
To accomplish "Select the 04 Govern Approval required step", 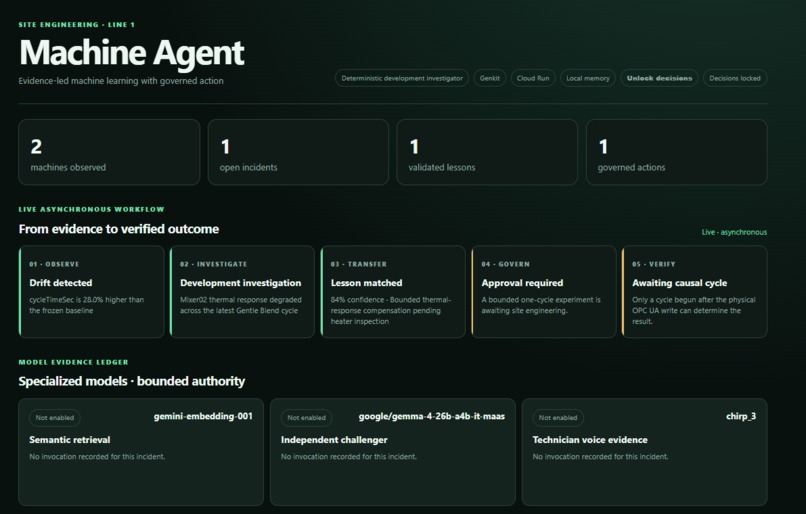I will (x=544, y=291).
